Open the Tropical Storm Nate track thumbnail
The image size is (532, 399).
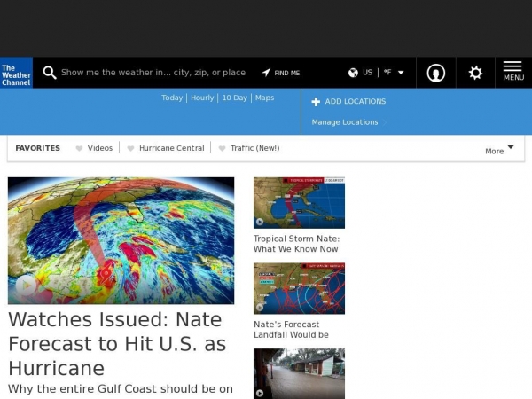tap(300, 203)
